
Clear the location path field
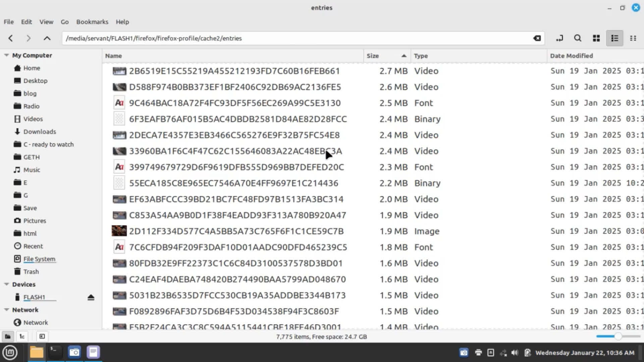point(537,38)
